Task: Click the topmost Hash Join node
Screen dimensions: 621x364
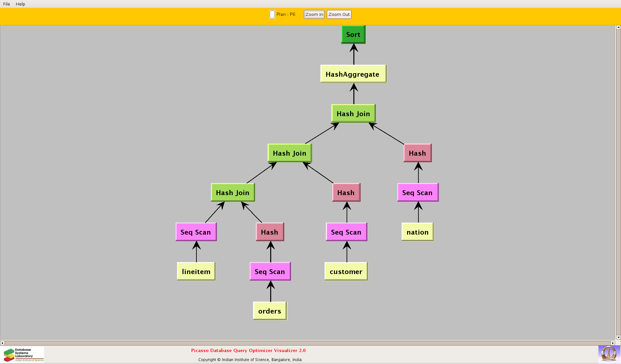Action: pos(353,114)
